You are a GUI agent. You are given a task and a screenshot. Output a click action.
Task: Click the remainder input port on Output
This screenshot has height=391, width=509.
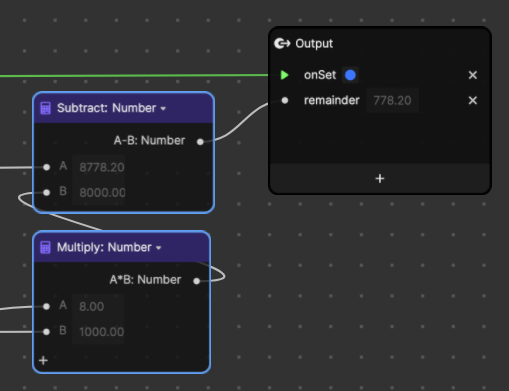pyautogui.click(x=285, y=100)
